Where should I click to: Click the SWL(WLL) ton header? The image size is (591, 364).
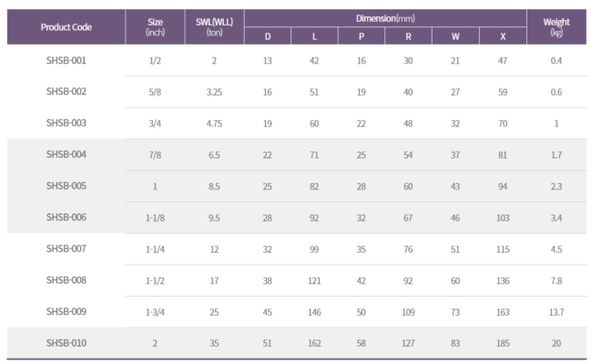click(x=214, y=27)
